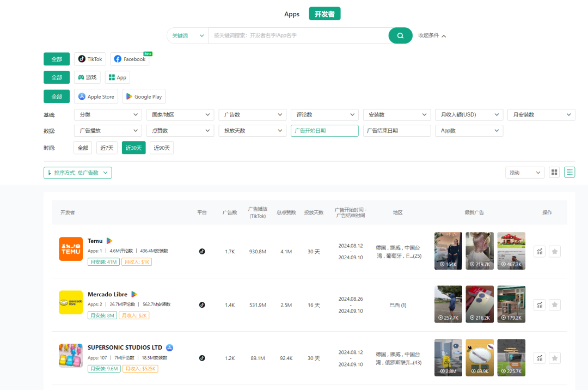
Task: Open the 月收入额(USD) dropdown
Action: click(469, 115)
